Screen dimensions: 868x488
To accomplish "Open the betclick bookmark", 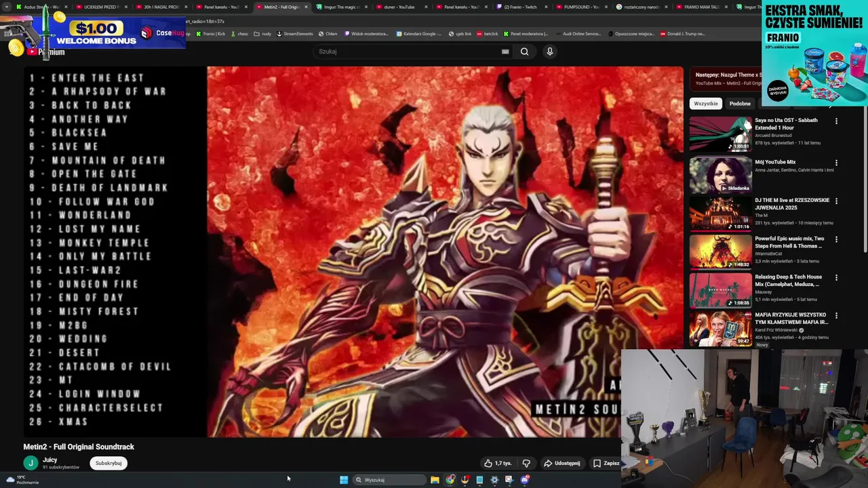I will point(487,33).
